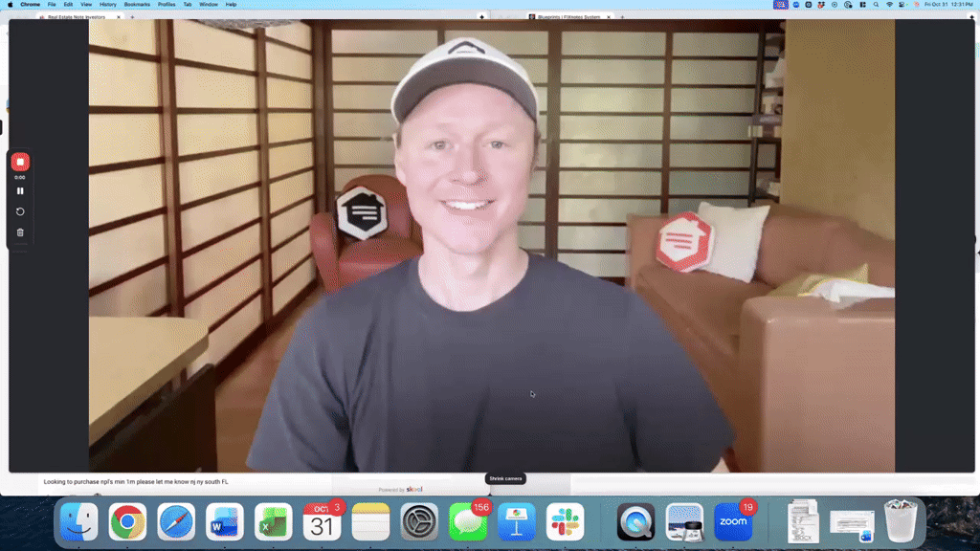
Task: Open the File menu
Action: pos(52,5)
